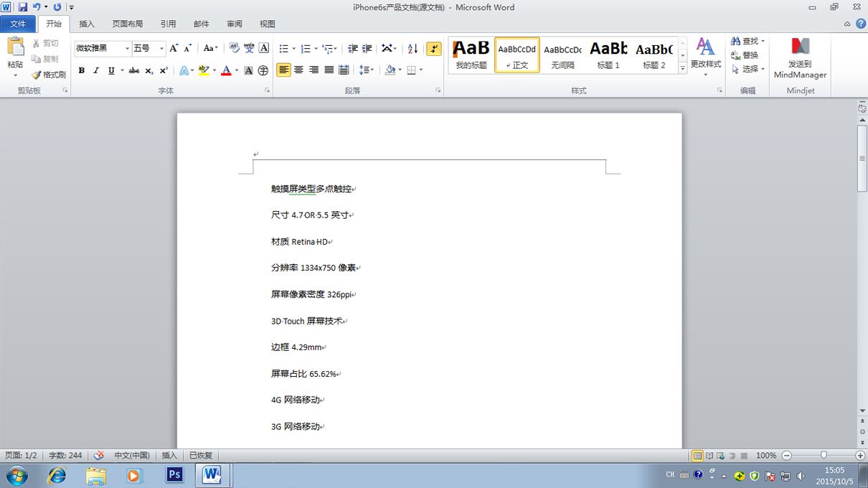The height and width of the screenshot is (488, 868).
Task: Expand the Styles gallery more arrow
Action: (x=683, y=67)
